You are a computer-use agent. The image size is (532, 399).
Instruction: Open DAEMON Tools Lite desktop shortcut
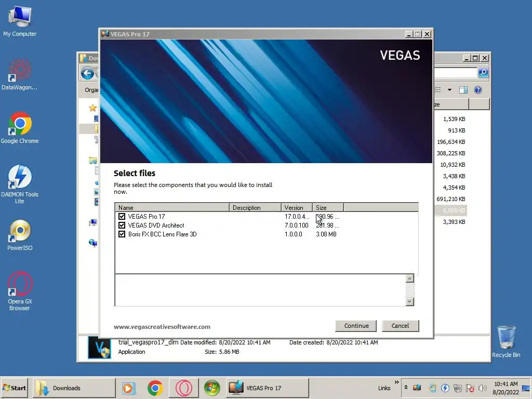[x=20, y=184]
